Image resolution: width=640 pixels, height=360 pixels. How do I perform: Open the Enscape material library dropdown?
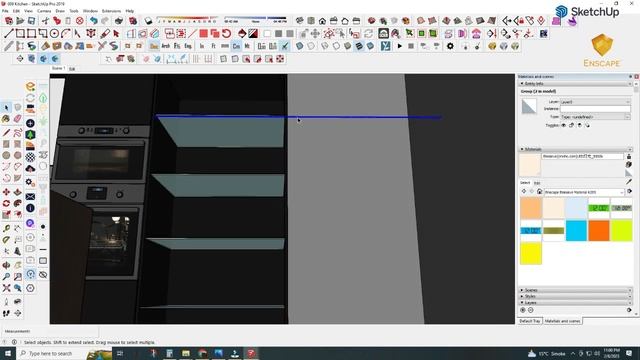point(584,192)
